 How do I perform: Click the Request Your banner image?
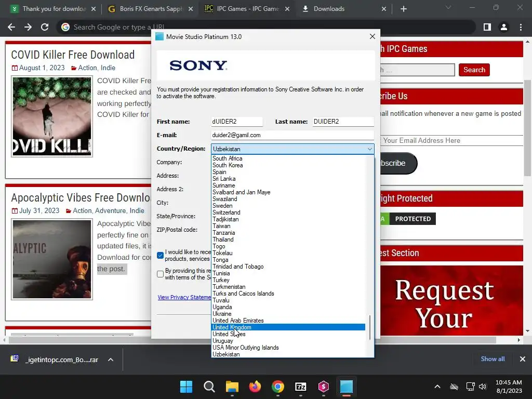point(451,301)
